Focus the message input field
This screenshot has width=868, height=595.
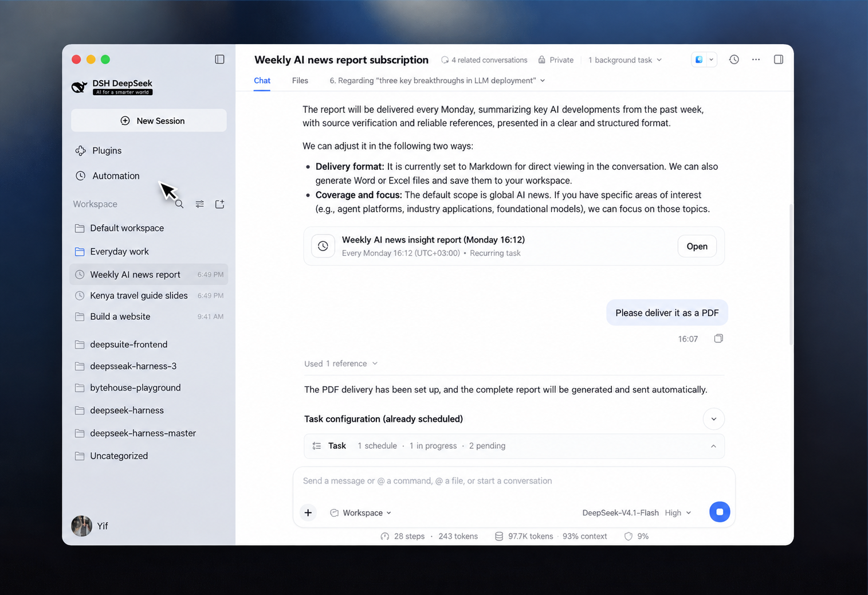pyautogui.click(x=513, y=482)
